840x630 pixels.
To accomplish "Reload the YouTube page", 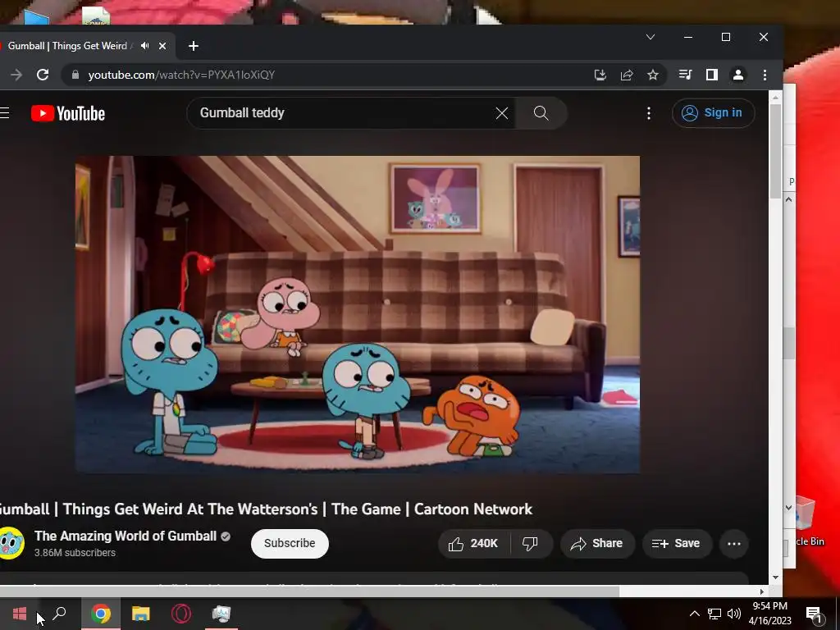I will [43, 75].
